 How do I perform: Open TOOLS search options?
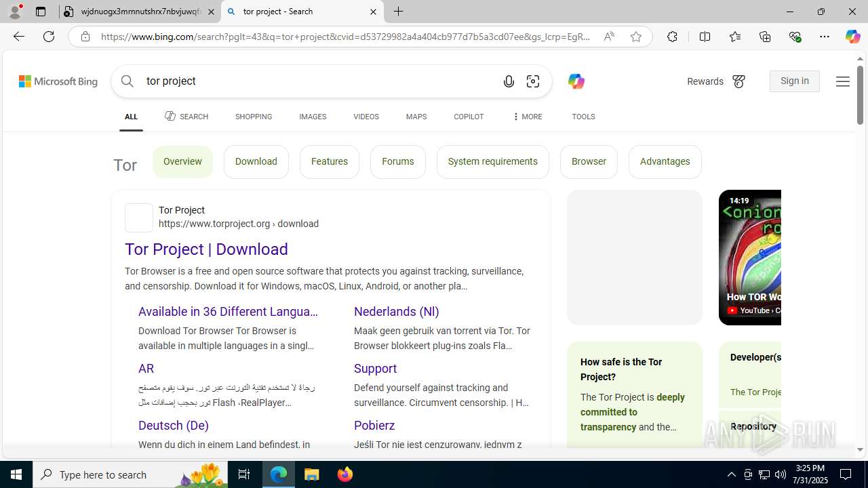pyautogui.click(x=583, y=117)
